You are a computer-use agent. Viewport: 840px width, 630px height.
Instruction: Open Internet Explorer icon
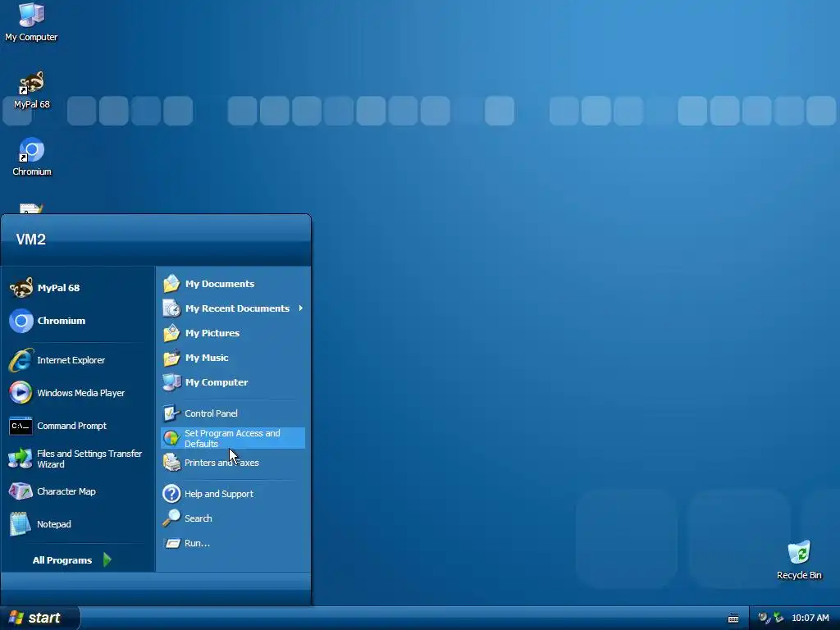click(21, 360)
